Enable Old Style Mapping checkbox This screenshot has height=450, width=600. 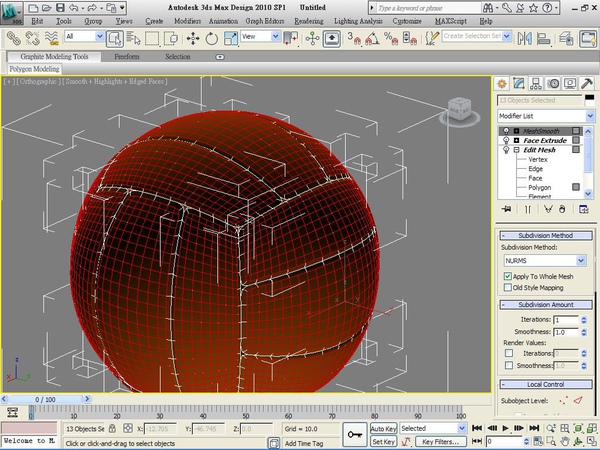point(507,287)
